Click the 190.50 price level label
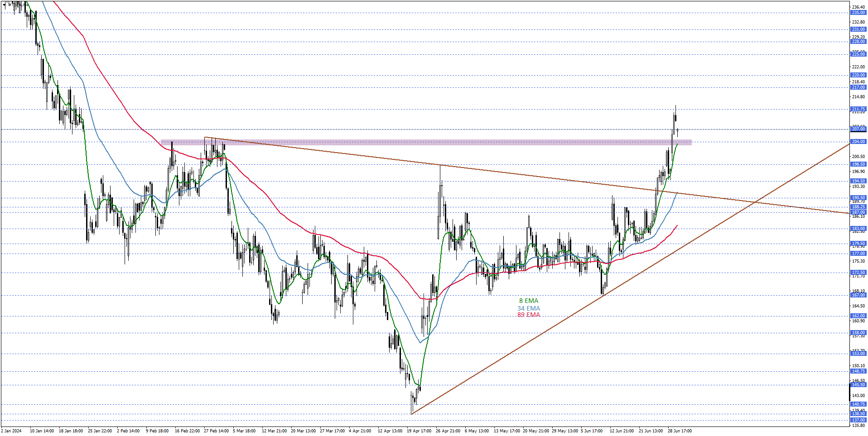 click(x=858, y=198)
